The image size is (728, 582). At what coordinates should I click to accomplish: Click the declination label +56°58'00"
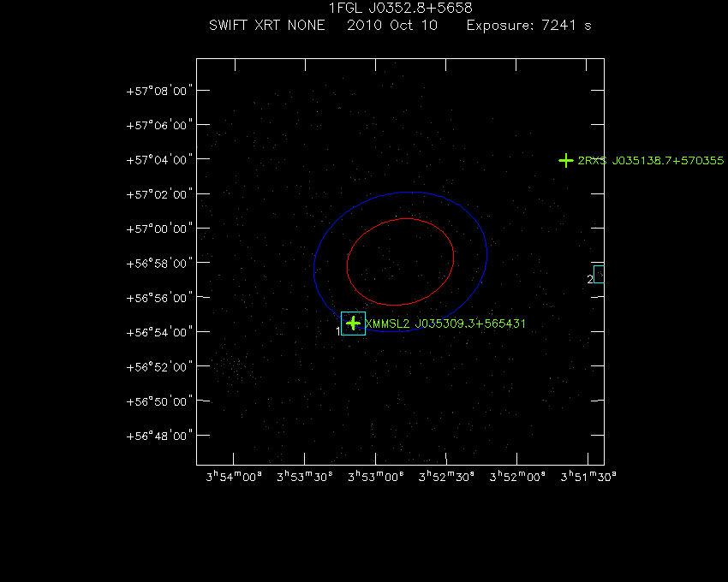[159, 264]
